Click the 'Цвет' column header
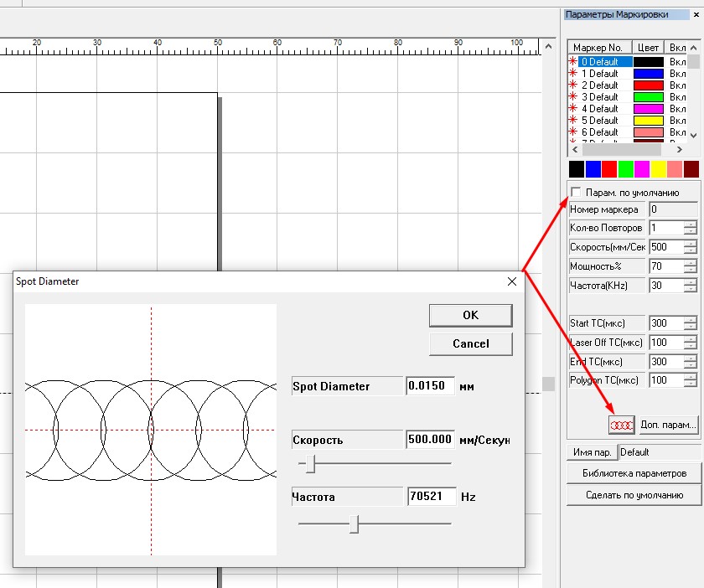 point(647,48)
